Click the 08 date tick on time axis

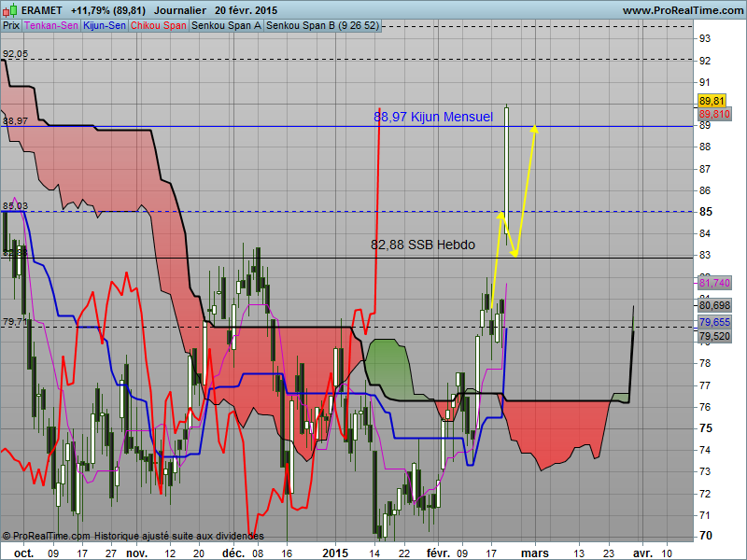click(258, 553)
